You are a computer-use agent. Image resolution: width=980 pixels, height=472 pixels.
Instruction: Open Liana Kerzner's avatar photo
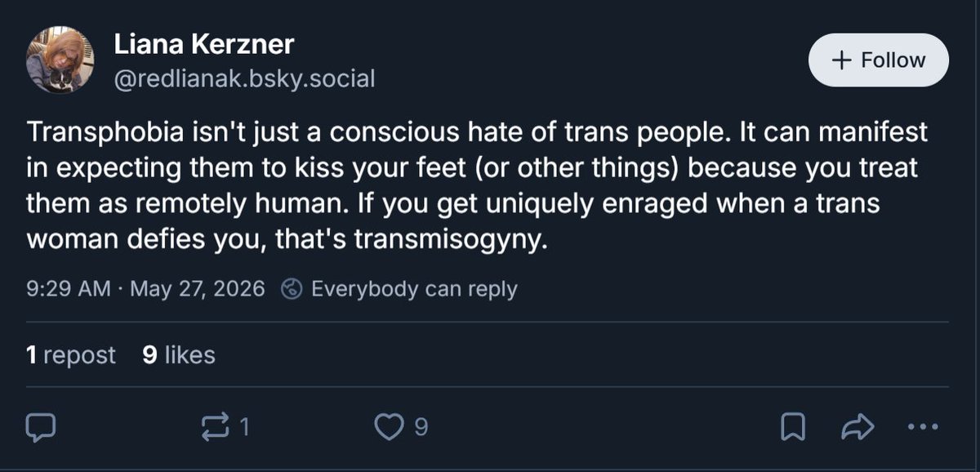(60, 60)
